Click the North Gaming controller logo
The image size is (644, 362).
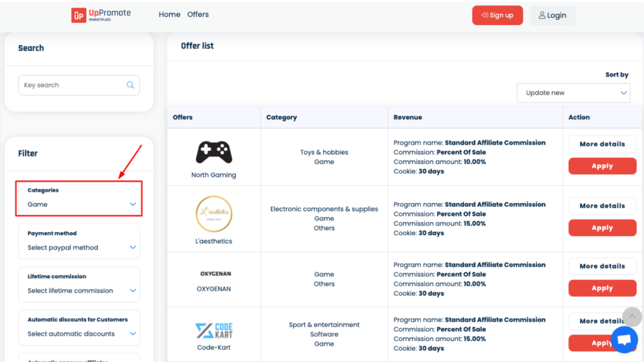point(214,152)
